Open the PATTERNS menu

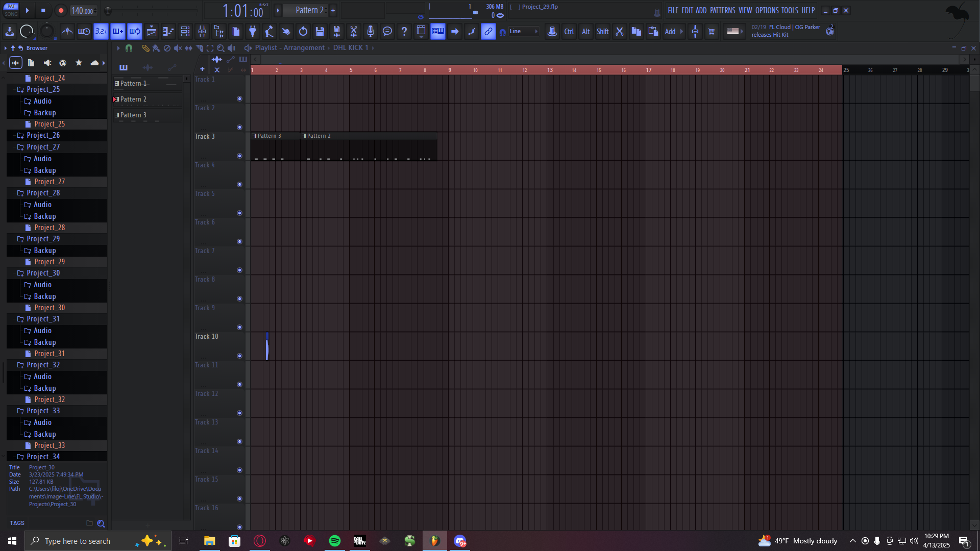(x=722, y=10)
